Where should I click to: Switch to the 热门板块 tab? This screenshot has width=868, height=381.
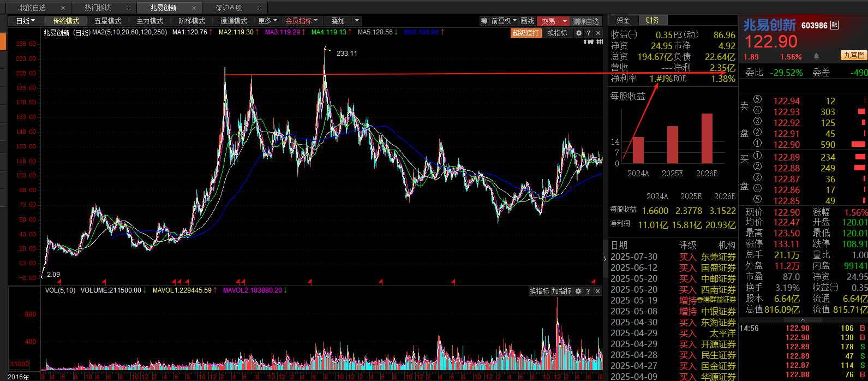[x=98, y=8]
